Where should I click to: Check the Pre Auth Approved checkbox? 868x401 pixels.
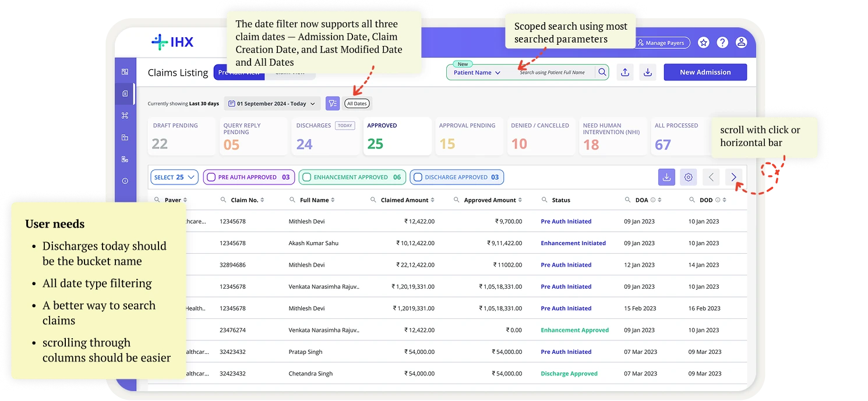pyautogui.click(x=210, y=177)
